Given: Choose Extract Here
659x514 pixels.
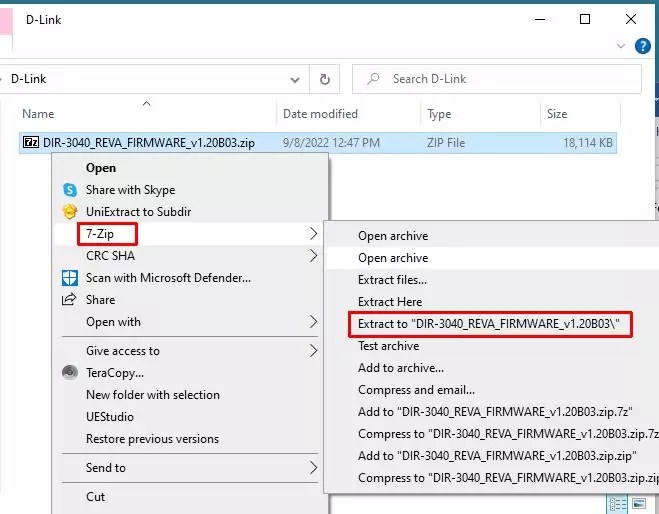Looking at the screenshot, I should point(390,302).
